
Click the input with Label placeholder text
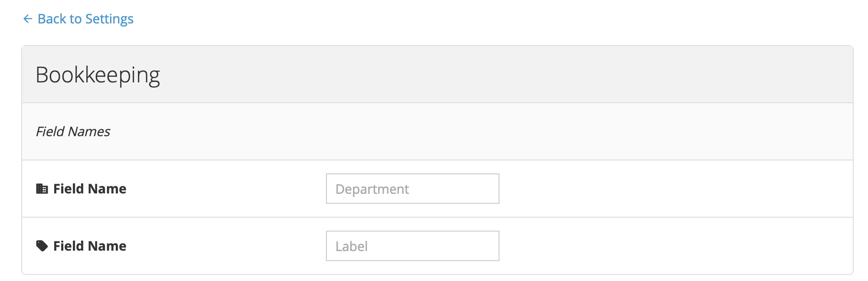click(x=412, y=246)
